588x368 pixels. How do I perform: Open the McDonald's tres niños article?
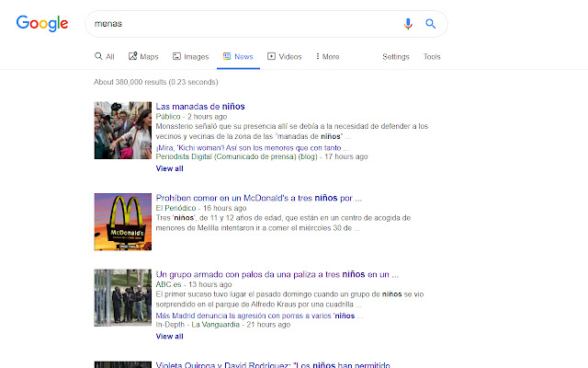[259, 198]
